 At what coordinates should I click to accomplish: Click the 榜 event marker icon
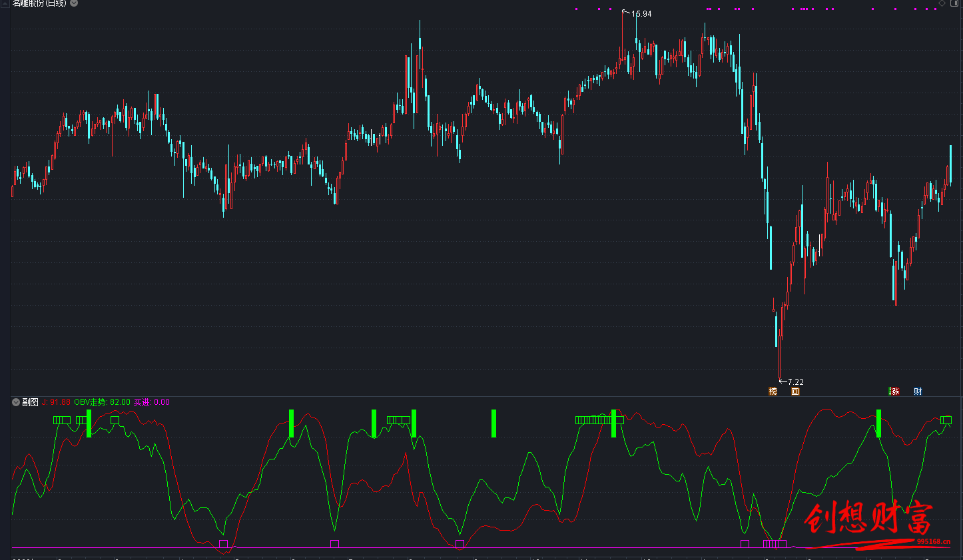click(x=773, y=392)
